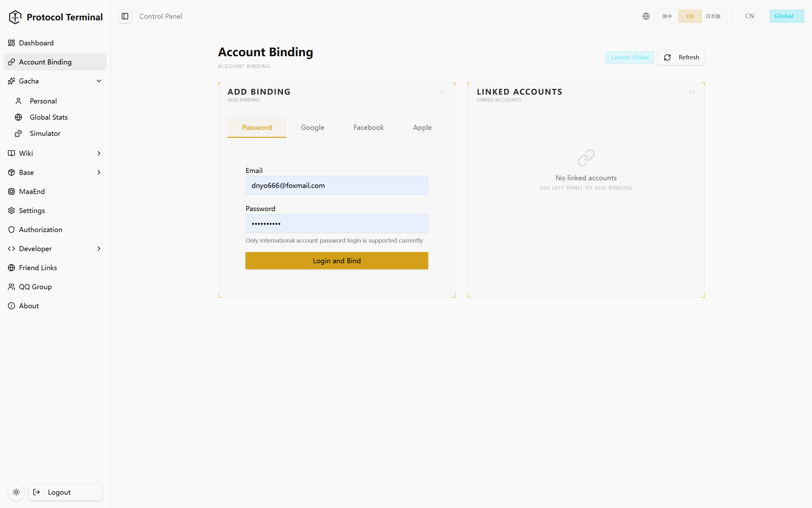Click the Gacha sparkle icon
This screenshot has height=508, width=812.
pyautogui.click(x=11, y=81)
